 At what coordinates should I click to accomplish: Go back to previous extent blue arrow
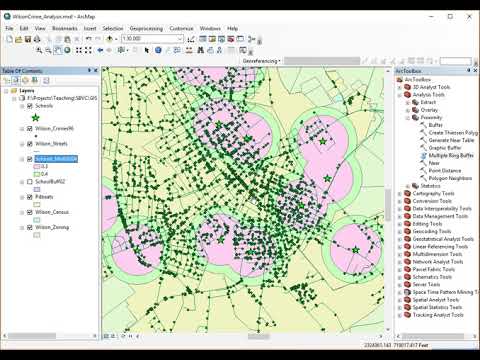(x=100, y=50)
